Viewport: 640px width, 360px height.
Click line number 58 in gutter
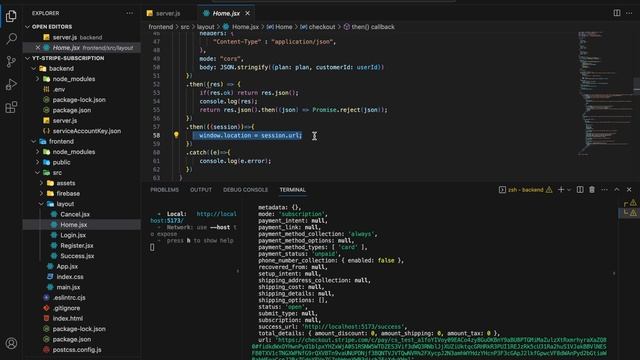(x=156, y=135)
